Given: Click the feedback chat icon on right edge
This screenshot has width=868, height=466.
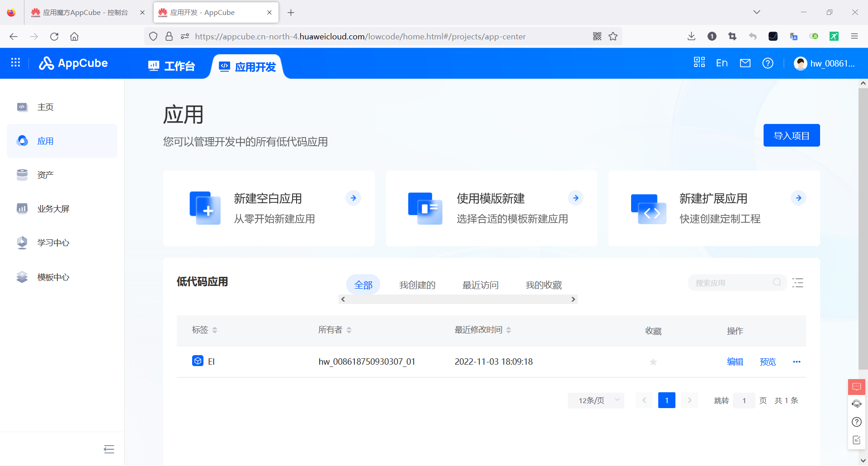Looking at the screenshot, I should click(856, 387).
